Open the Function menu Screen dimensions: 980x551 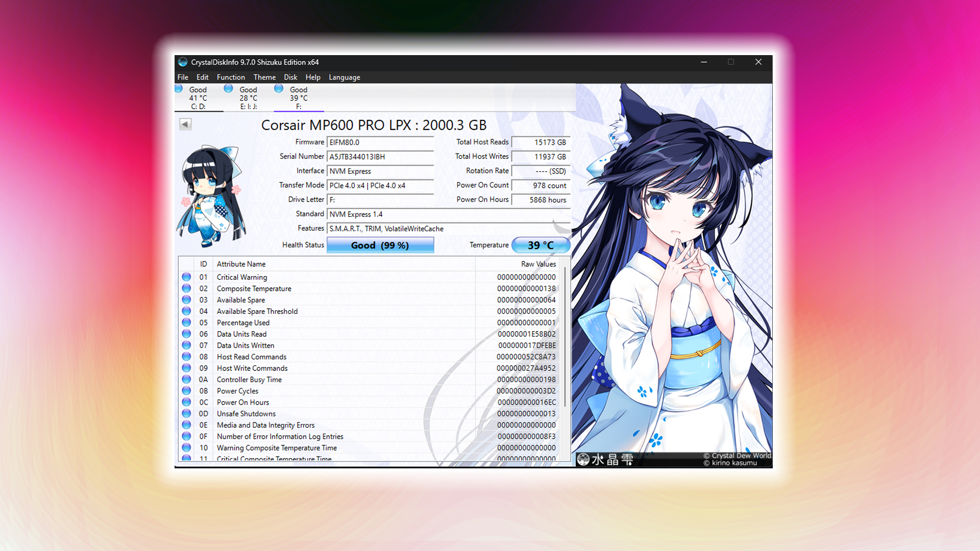[231, 77]
